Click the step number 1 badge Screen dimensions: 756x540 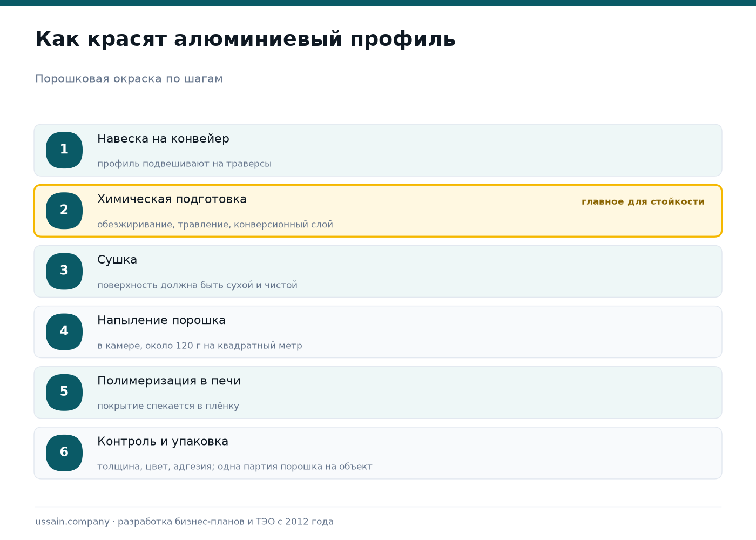pyautogui.click(x=64, y=150)
